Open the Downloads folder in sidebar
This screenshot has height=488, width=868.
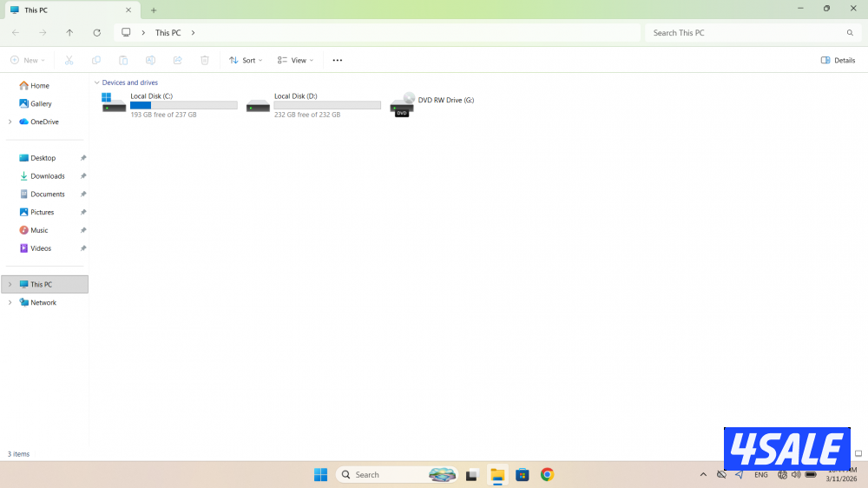pos(47,176)
